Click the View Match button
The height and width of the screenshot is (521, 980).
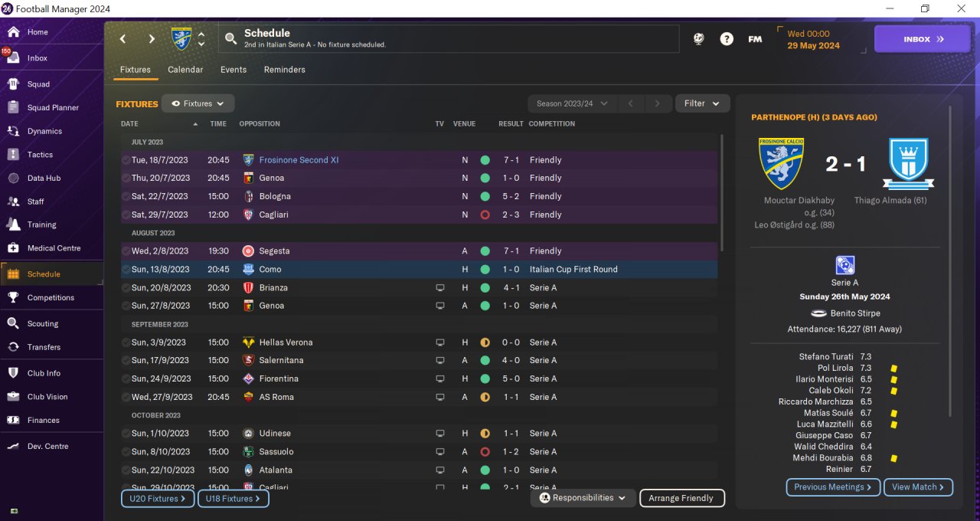pyautogui.click(x=918, y=487)
